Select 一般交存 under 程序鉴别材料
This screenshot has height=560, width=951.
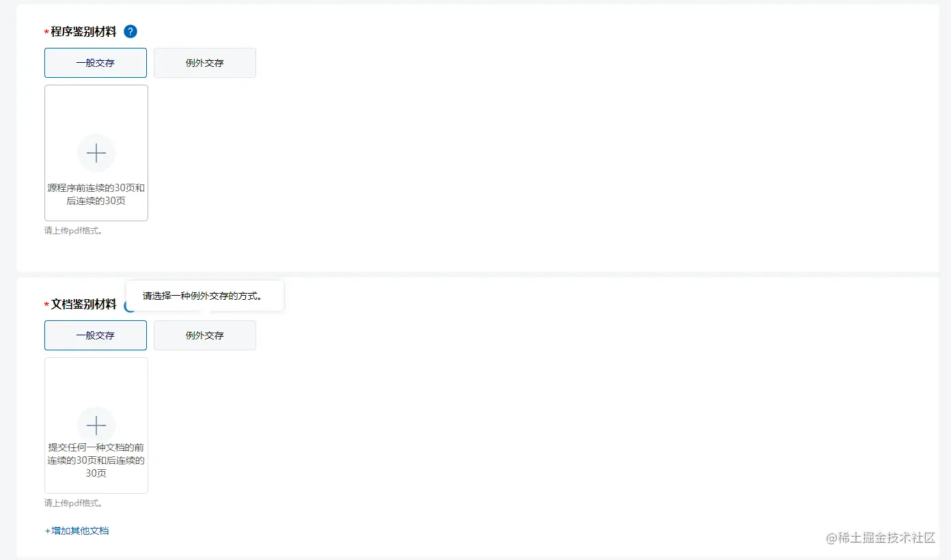(96, 63)
